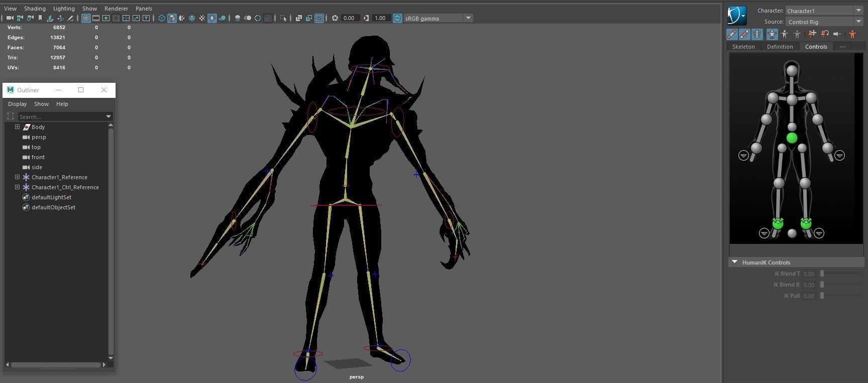
Task: Open the sRGB gamma color space dropdown
Action: [x=438, y=18]
